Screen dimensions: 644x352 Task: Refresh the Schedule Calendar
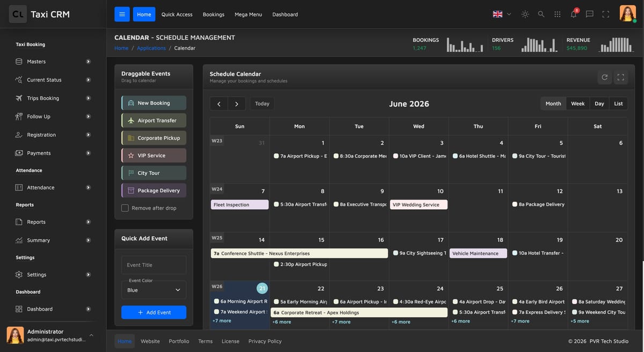tap(605, 77)
